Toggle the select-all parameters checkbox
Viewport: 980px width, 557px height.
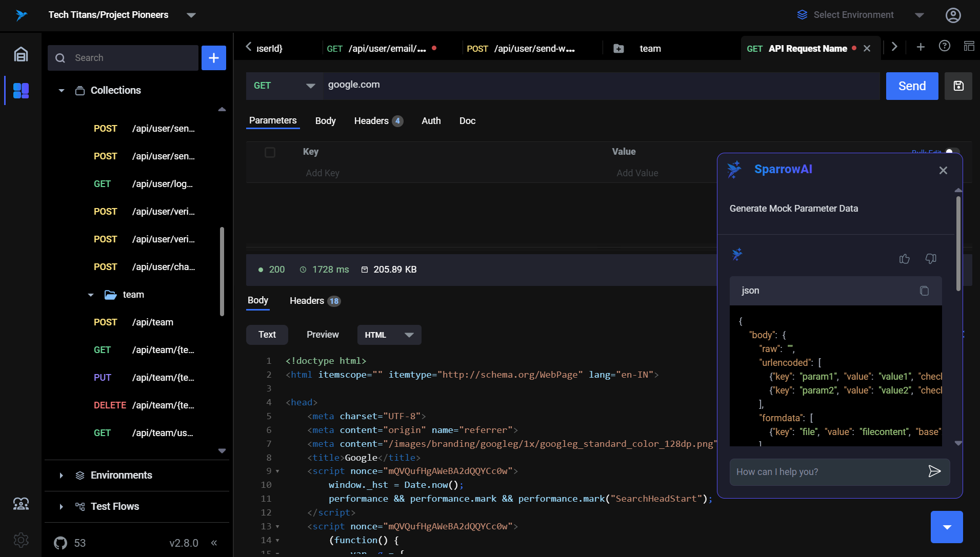click(270, 152)
